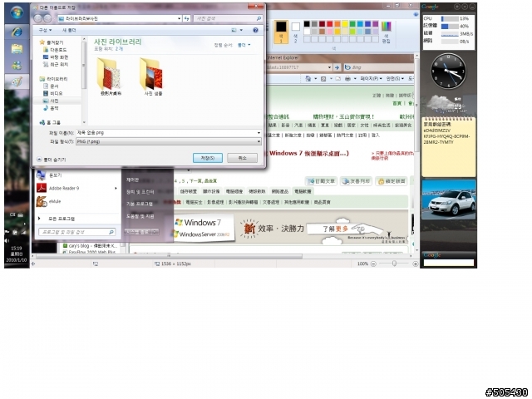Image resolution: width=532 pixels, height=399 pixels.
Task: Open view options dropdown arrow in dialog
Action: tap(241, 30)
